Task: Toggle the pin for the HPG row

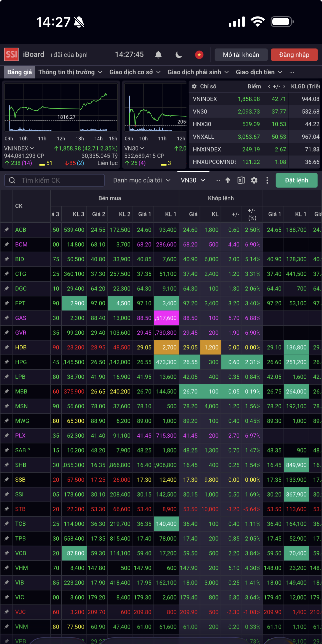Action: click(x=7, y=362)
